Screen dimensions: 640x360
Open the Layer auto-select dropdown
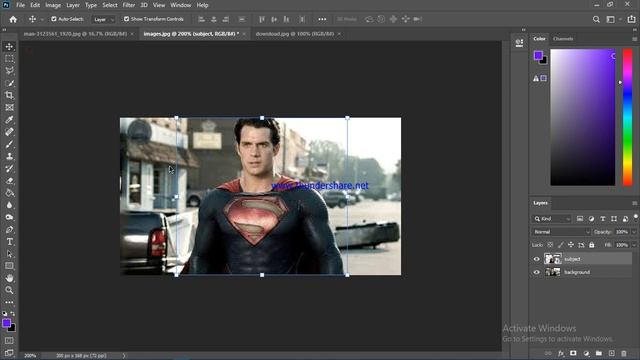[x=103, y=19]
